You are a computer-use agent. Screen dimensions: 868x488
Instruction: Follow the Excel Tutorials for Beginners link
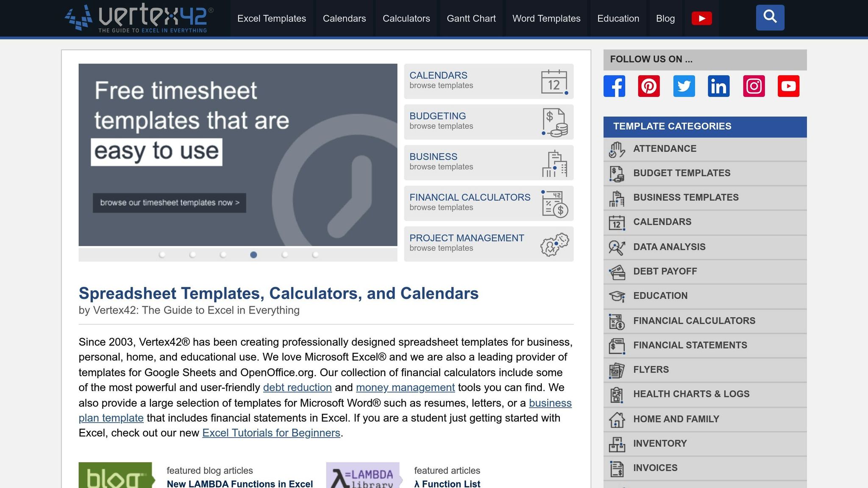click(271, 433)
